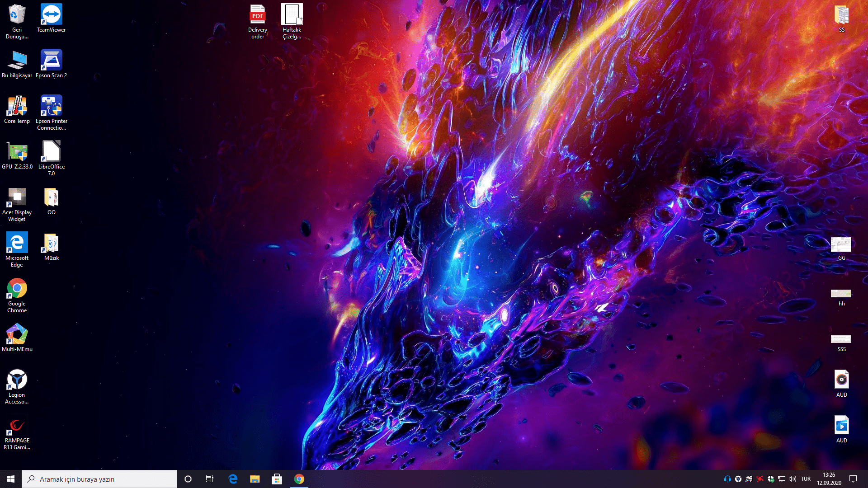The height and width of the screenshot is (488, 868).
Task: Click the taskbar search box
Action: tap(99, 479)
